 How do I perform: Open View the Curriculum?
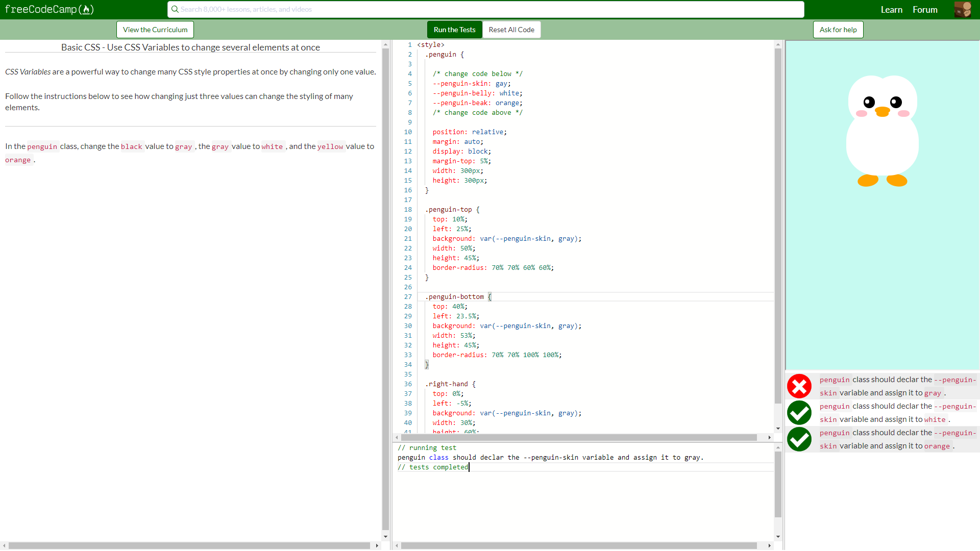[x=155, y=30]
